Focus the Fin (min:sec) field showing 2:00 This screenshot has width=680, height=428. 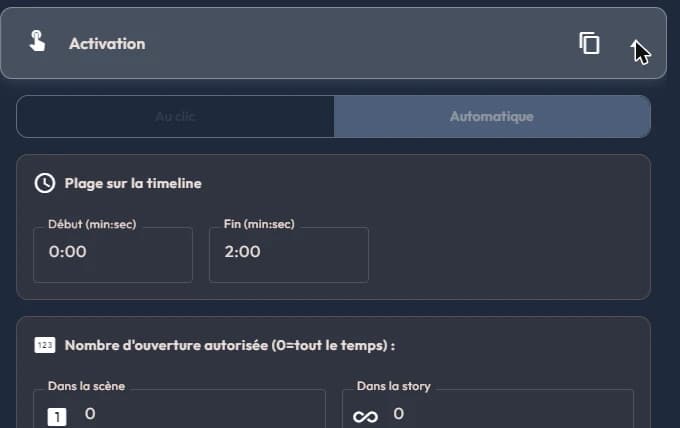[289, 255]
